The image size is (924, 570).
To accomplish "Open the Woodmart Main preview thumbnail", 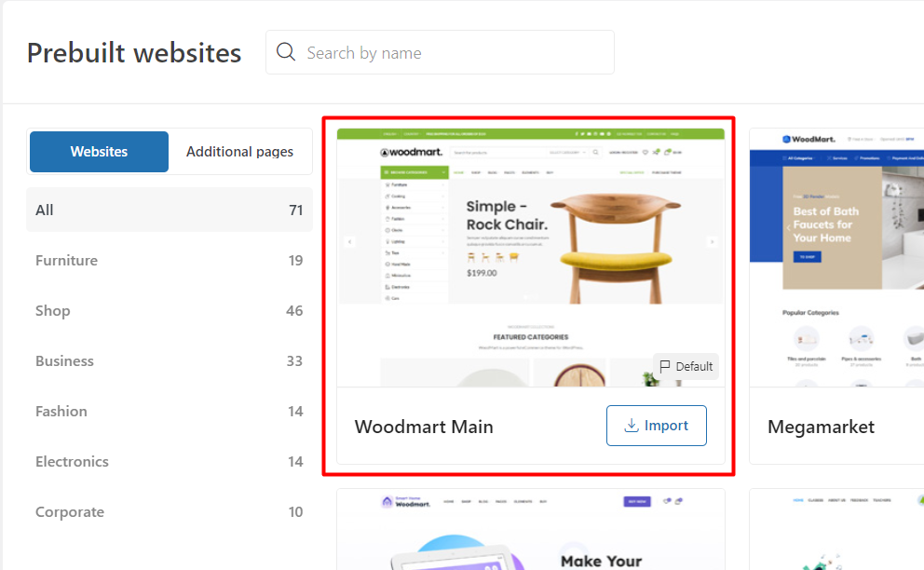I will coord(530,258).
